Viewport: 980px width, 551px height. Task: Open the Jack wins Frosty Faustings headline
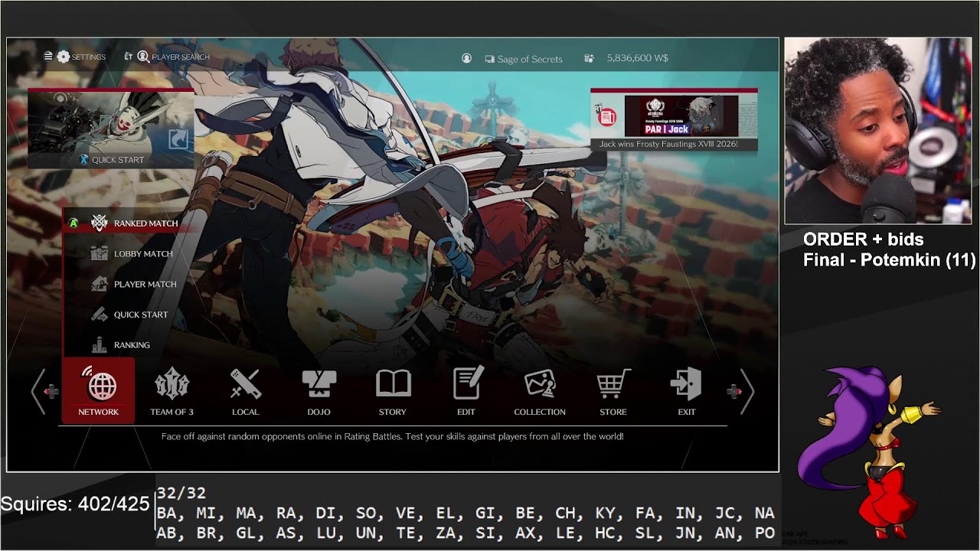click(x=668, y=144)
